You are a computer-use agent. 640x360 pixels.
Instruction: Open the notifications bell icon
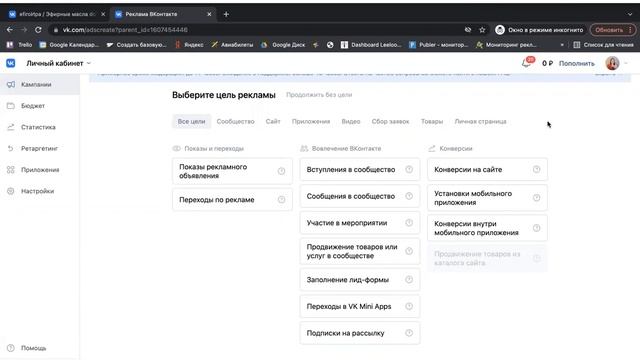click(x=526, y=63)
